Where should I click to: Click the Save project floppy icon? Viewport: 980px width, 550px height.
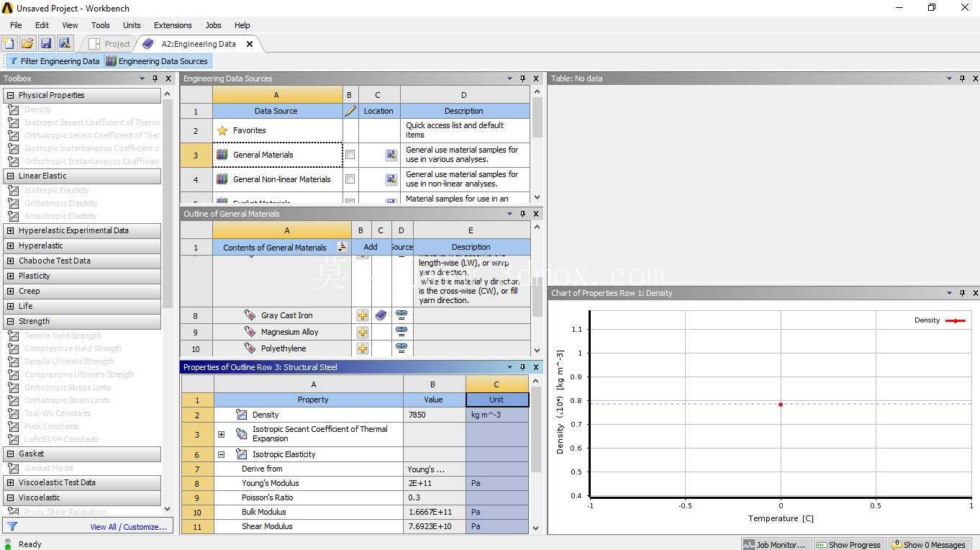46,44
